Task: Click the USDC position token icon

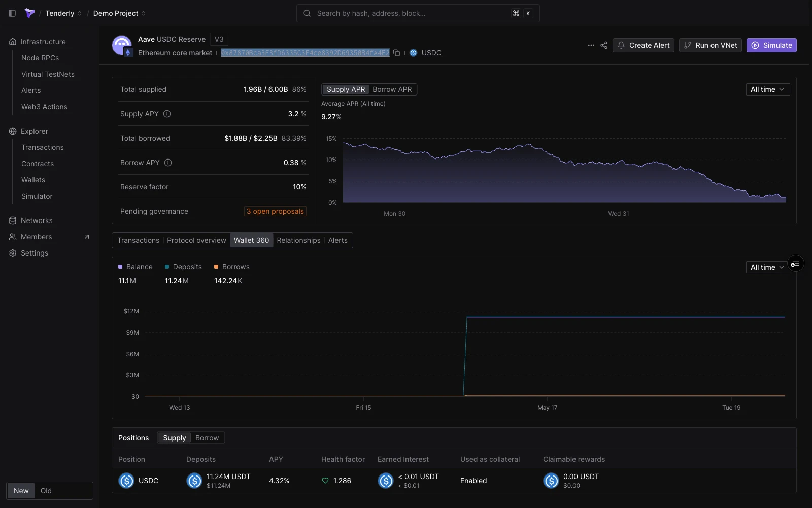Action: point(126,481)
